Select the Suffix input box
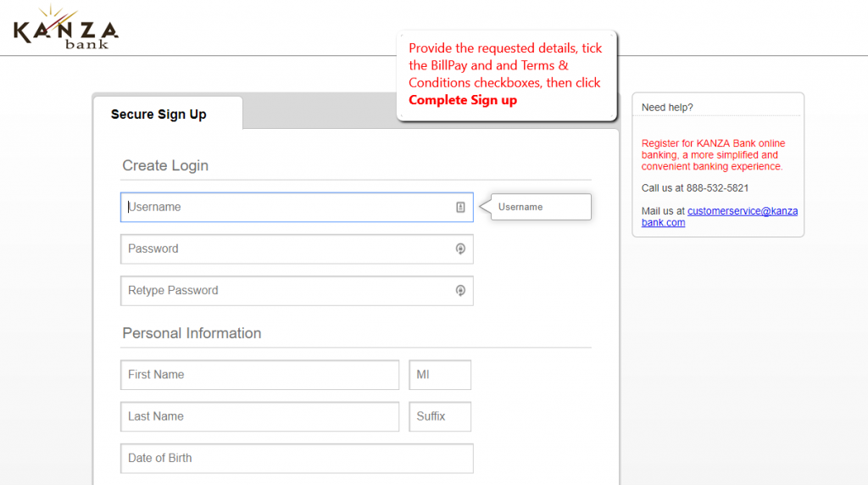Image resolution: width=868 pixels, height=485 pixels. coord(440,416)
